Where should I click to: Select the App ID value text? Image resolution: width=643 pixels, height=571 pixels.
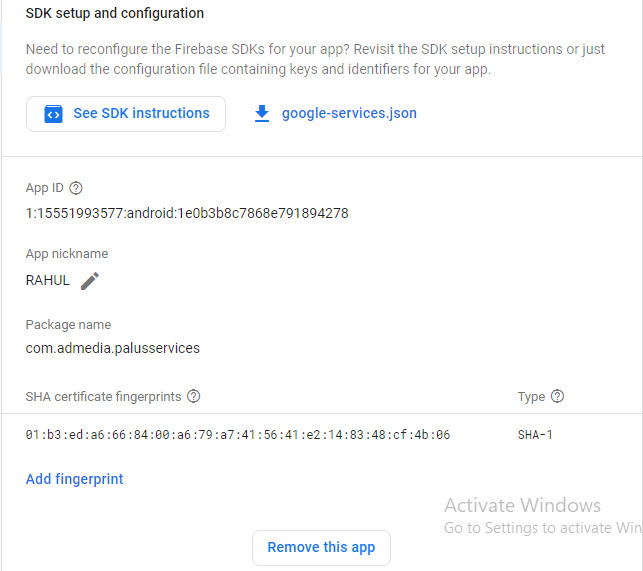[x=187, y=213]
